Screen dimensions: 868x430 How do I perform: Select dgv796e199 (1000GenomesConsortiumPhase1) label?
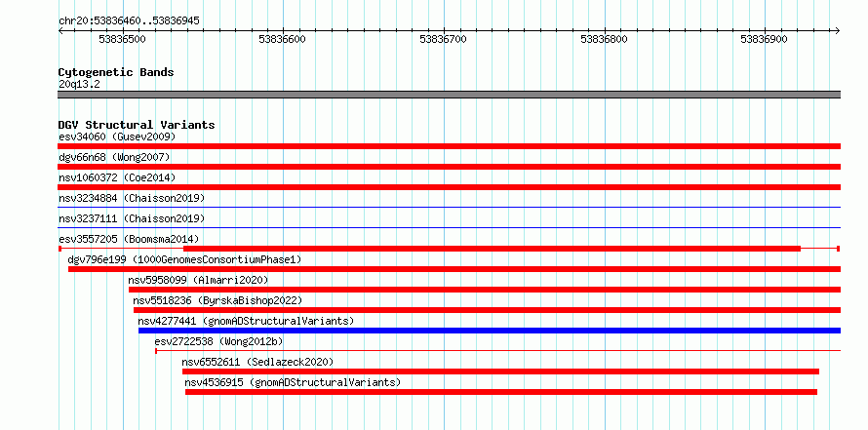point(185,259)
